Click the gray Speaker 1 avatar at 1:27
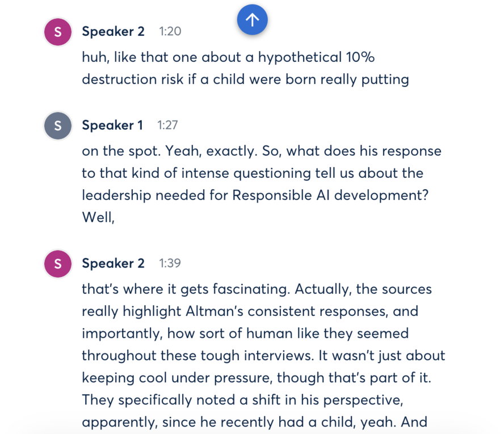Viewport: 504px width, 434px height. click(58, 126)
